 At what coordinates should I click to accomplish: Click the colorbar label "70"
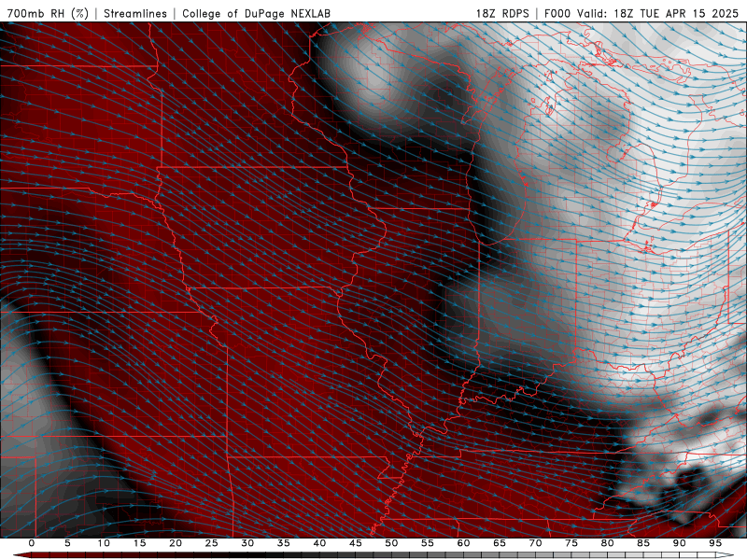(x=535, y=543)
